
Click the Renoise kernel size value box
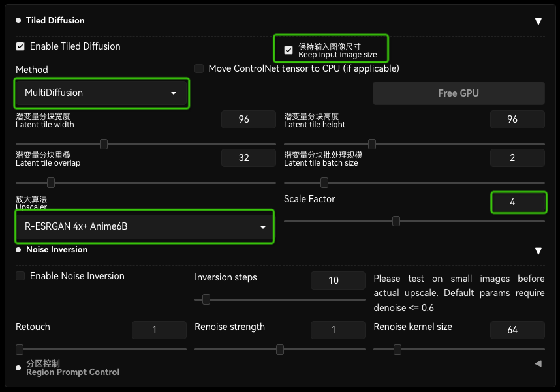tap(517, 329)
